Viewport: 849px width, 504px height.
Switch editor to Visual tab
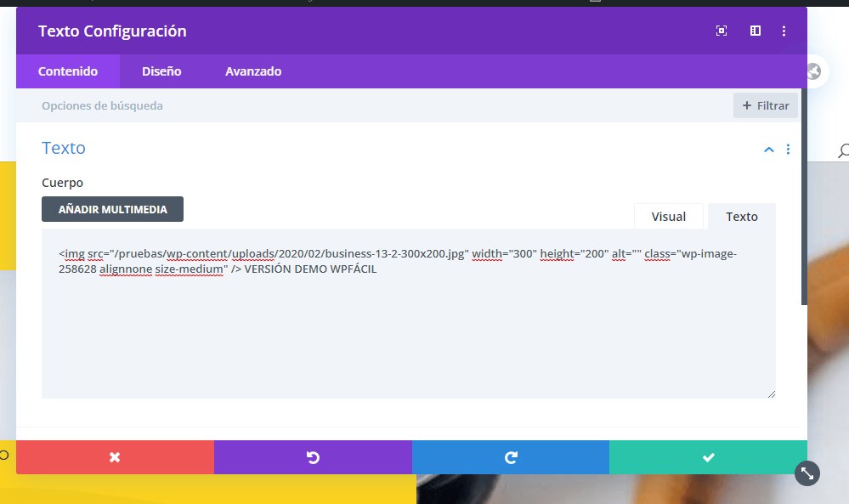point(668,217)
